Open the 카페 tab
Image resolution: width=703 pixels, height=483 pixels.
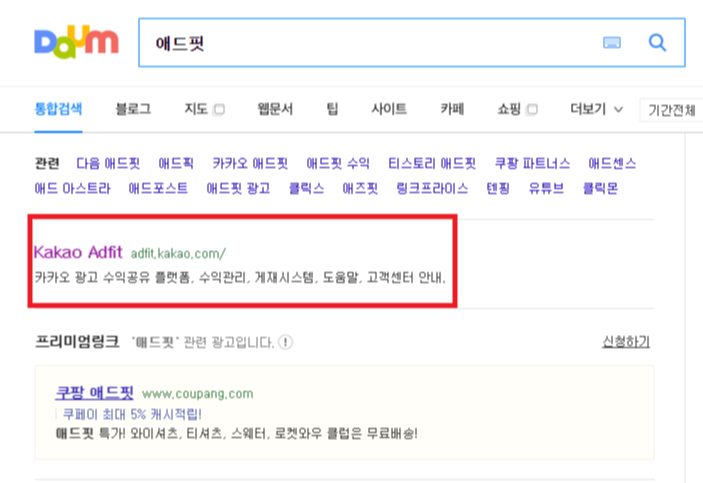coord(452,109)
